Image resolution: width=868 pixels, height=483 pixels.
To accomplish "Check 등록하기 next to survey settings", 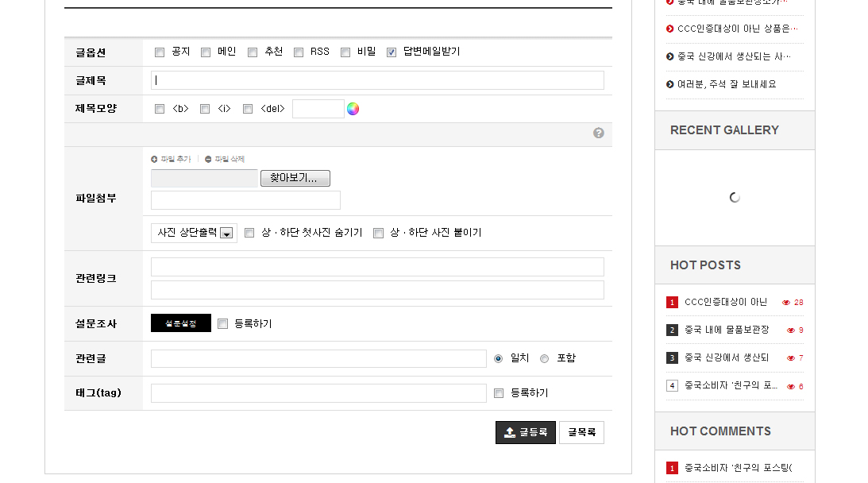I will (223, 324).
